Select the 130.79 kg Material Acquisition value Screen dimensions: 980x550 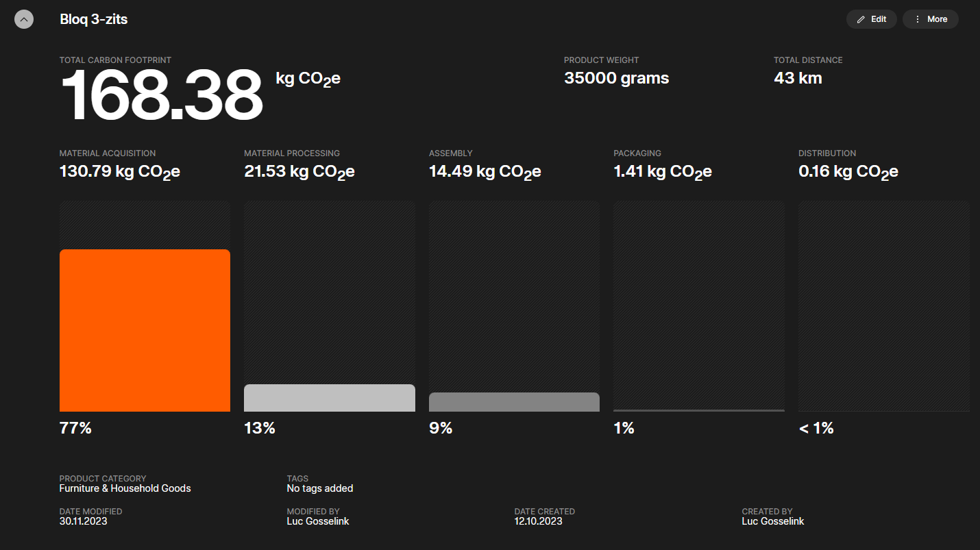coord(119,171)
